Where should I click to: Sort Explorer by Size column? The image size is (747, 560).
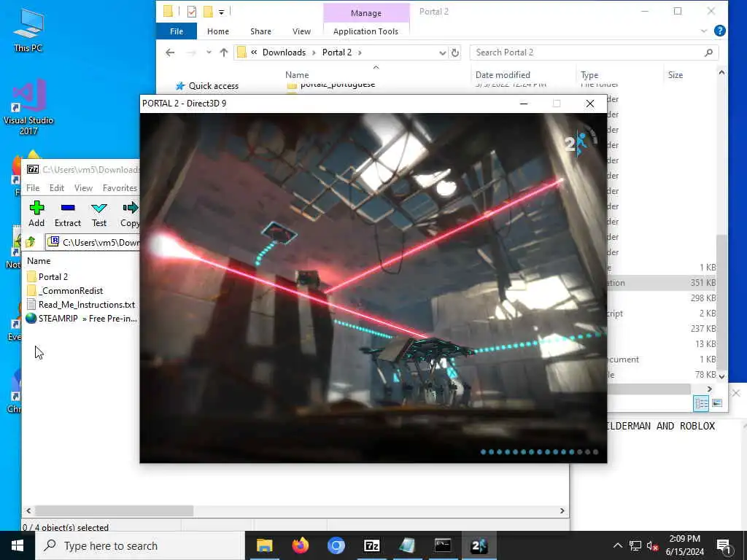(x=675, y=75)
